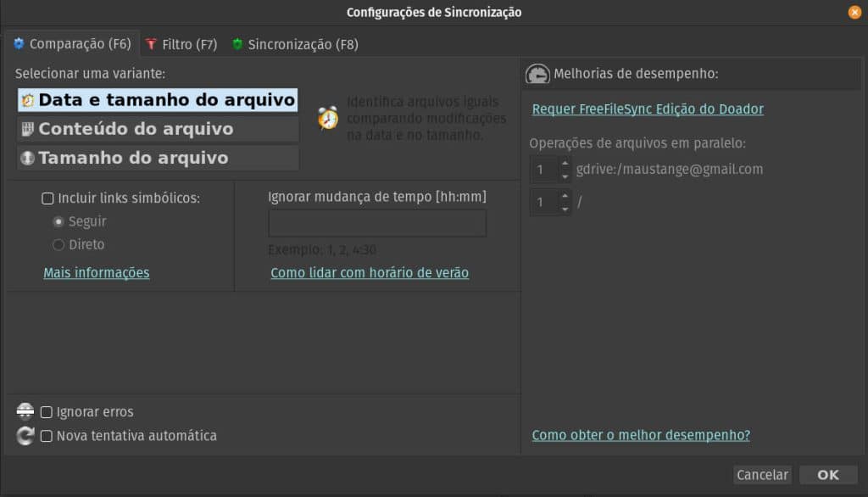Click the shield icon on the Comparação tab
The width and height of the screenshot is (868, 497).
(x=20, y=44)
